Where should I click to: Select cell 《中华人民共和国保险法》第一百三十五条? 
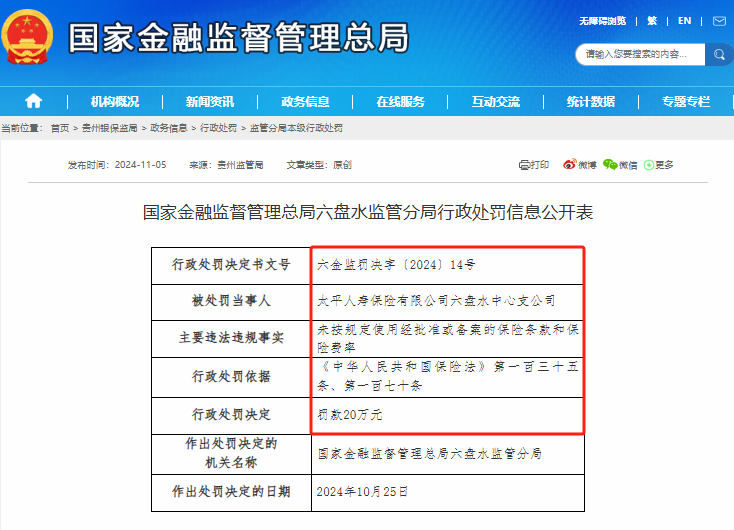(x=448, y=376)
